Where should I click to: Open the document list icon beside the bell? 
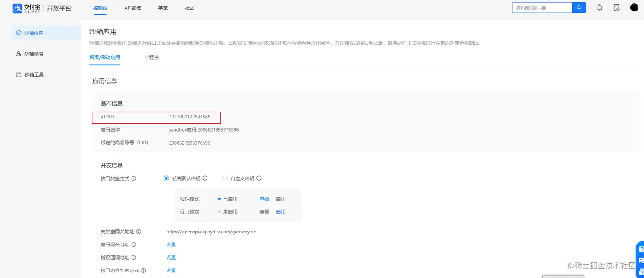(x=616, y=8)
